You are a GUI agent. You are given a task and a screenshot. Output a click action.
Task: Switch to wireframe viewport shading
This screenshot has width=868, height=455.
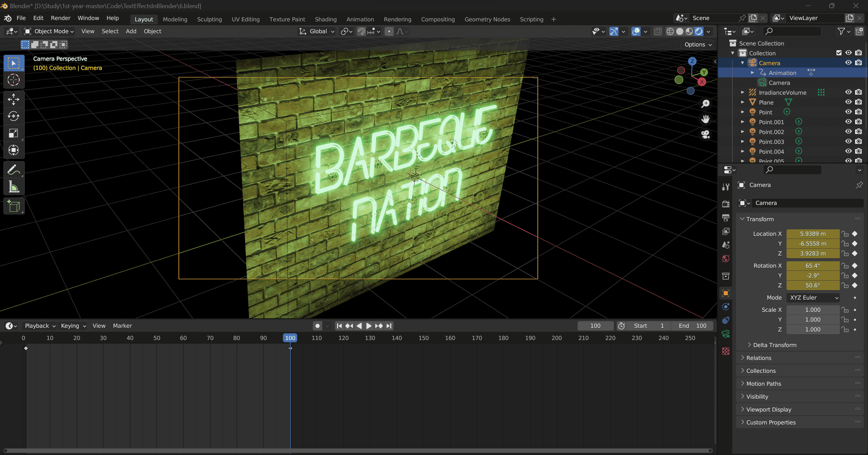click(670, 32)
